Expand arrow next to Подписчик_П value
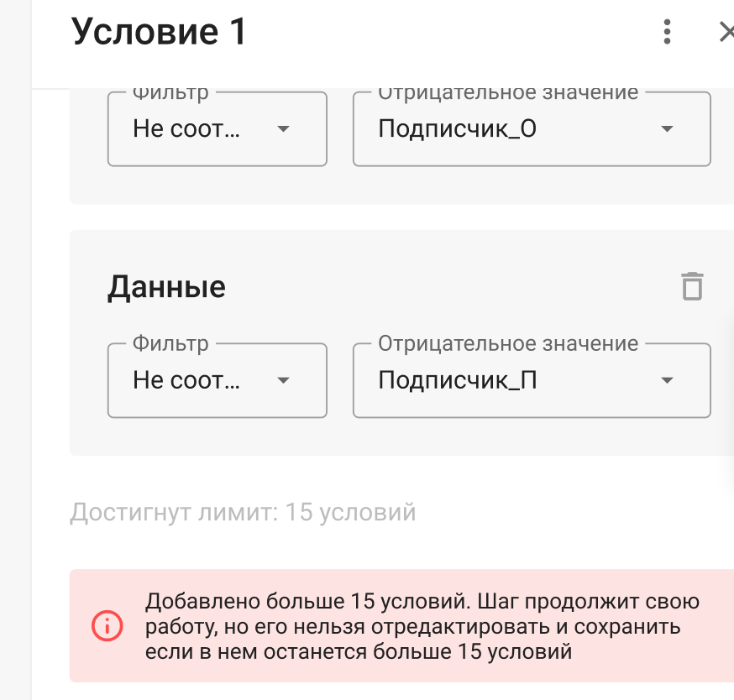The height and width of the screenshot is (700, 734). point(667,380)
